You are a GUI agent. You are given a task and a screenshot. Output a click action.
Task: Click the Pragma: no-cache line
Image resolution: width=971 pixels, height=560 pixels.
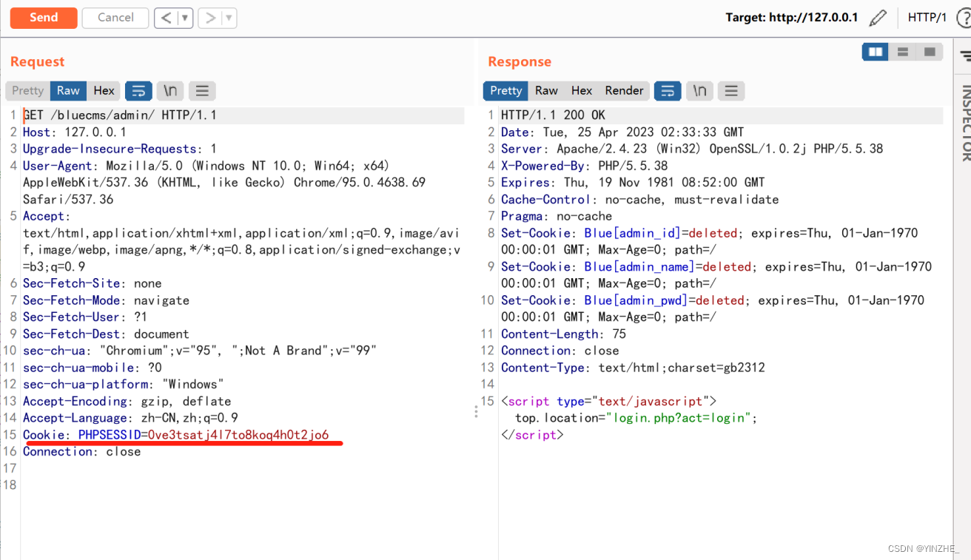pos(557,216)
